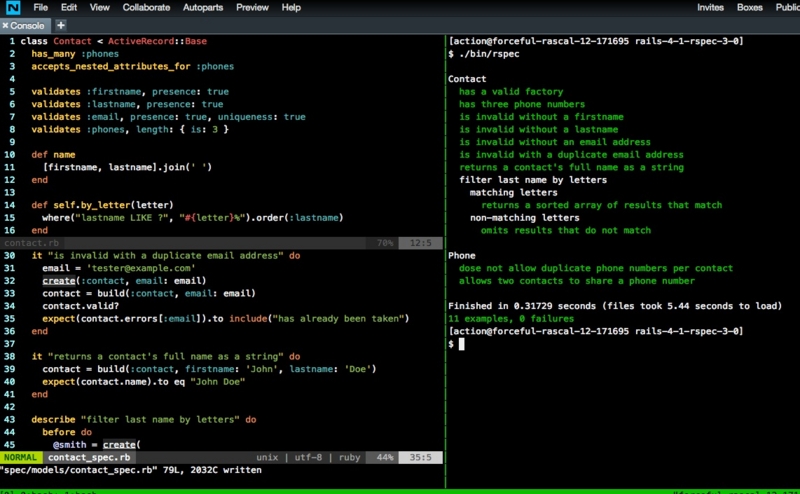The height and width of the screenshot is (494, 800).
Task: Click 'has a valid factory' result
Action: pos(511,91)
